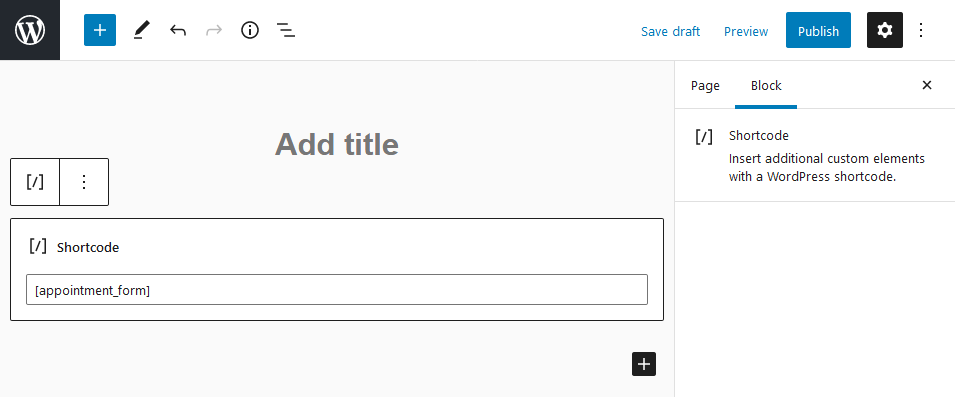Image resolution: width=955 pixels, height=397 pixels.
Task: Click the shortcode text input field
Action: pyautogui.click(x=337, y=290)
